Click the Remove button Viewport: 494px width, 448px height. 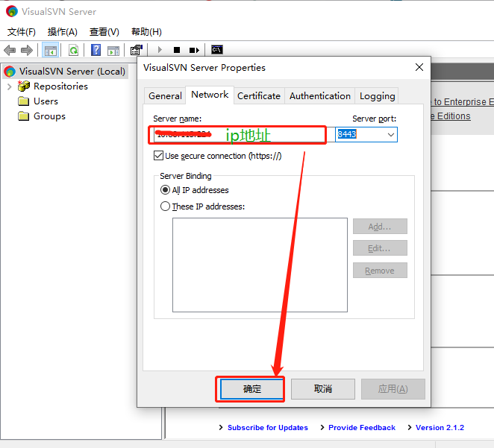(380, 271)
